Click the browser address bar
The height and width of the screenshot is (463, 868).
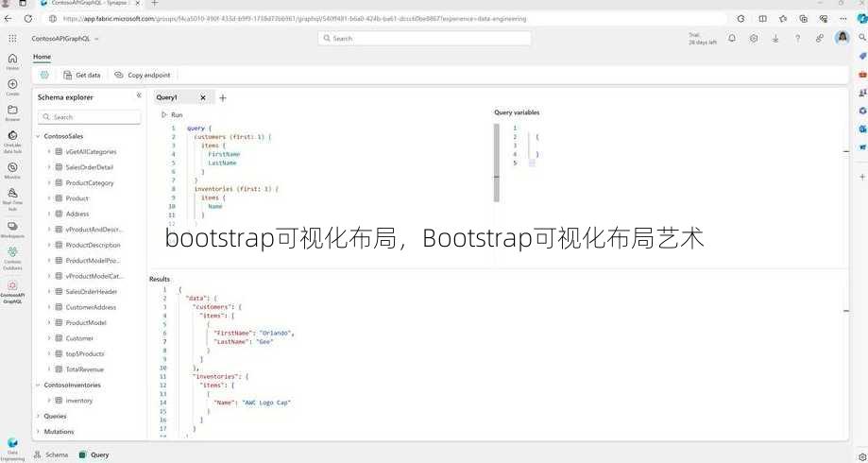tap(387, 18)
